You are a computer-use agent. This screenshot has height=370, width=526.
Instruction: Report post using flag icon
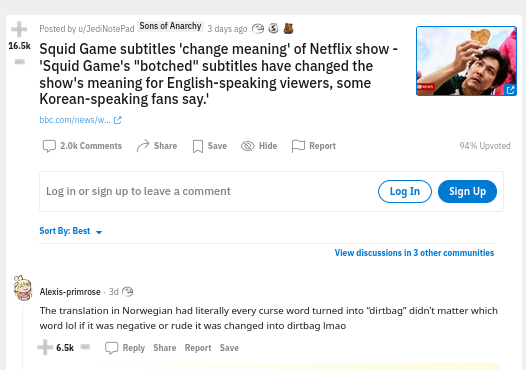coord(298,146)
